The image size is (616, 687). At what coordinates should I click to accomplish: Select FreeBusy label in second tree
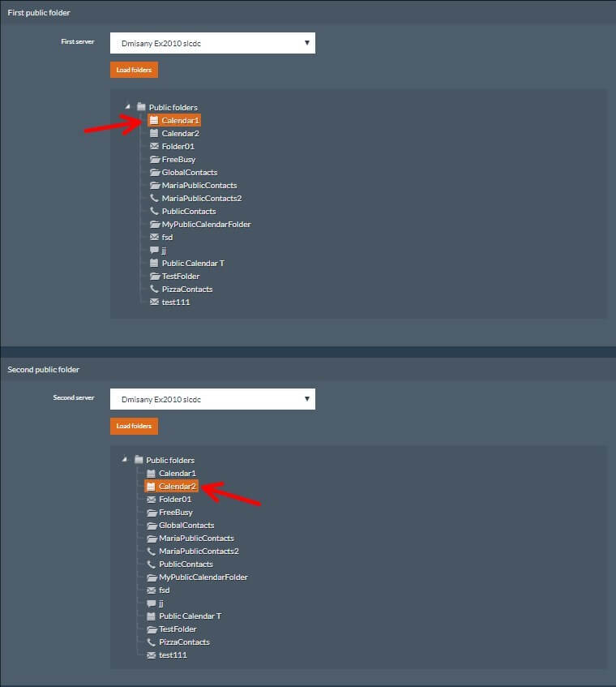176,512
